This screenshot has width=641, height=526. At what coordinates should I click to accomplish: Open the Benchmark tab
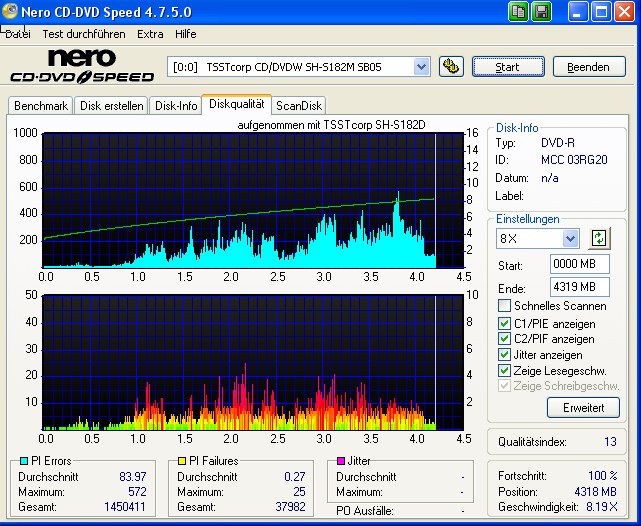[x=40, y=106]
